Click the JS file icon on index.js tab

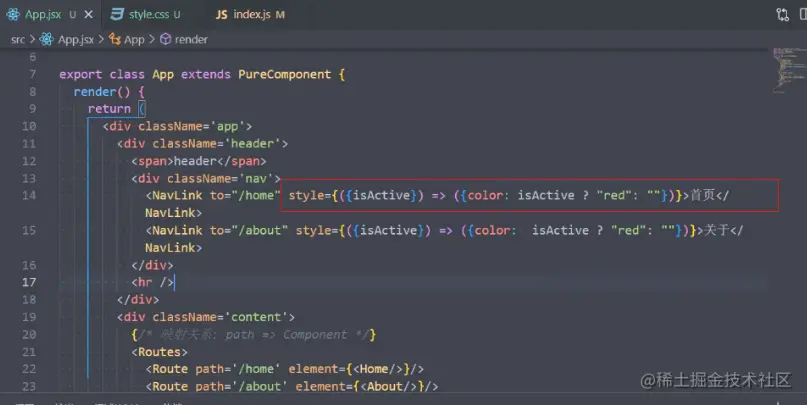221,15
